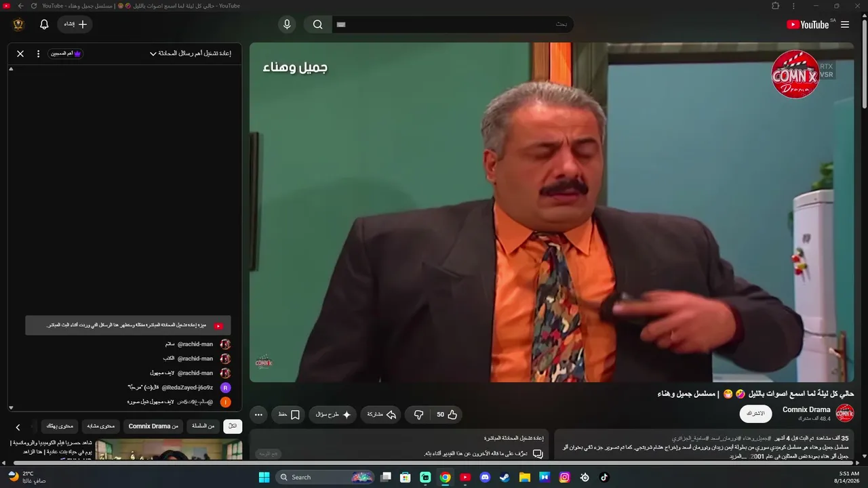The width and height of the screenshot is (868, 488).
Task: Launch Steam from the taskbar
Action: click(505, 477)
